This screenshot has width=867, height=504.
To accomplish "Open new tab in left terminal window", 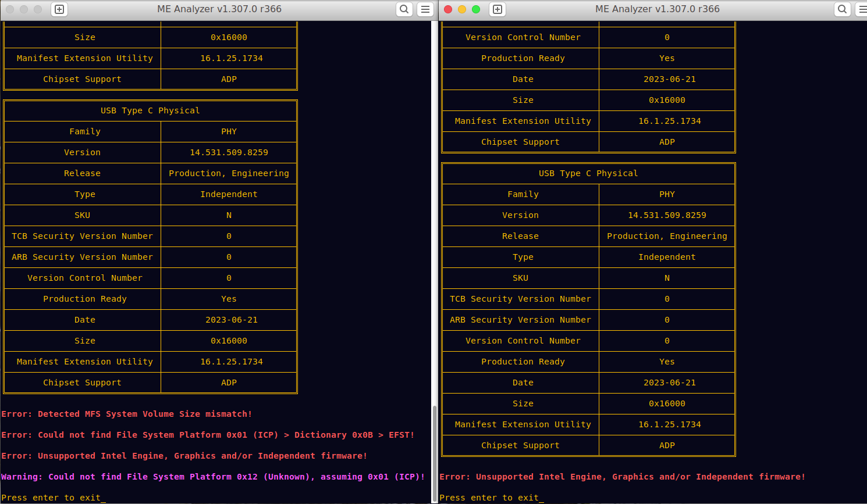I will [59, 9].
